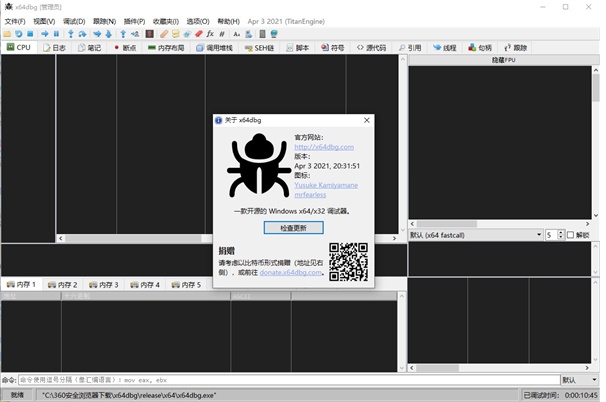Click the Trace Into icon
606x402 pixels.
(x=97, y=34)
